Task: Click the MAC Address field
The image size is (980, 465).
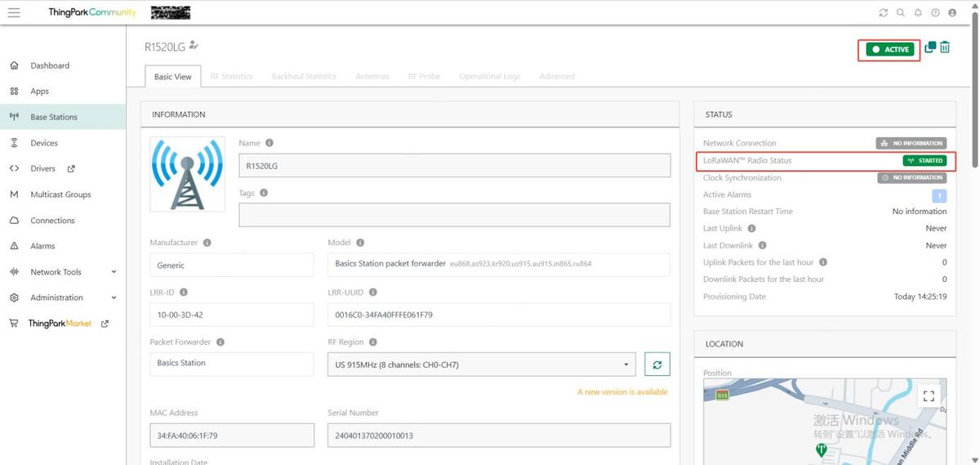Action: click(232, 436)
